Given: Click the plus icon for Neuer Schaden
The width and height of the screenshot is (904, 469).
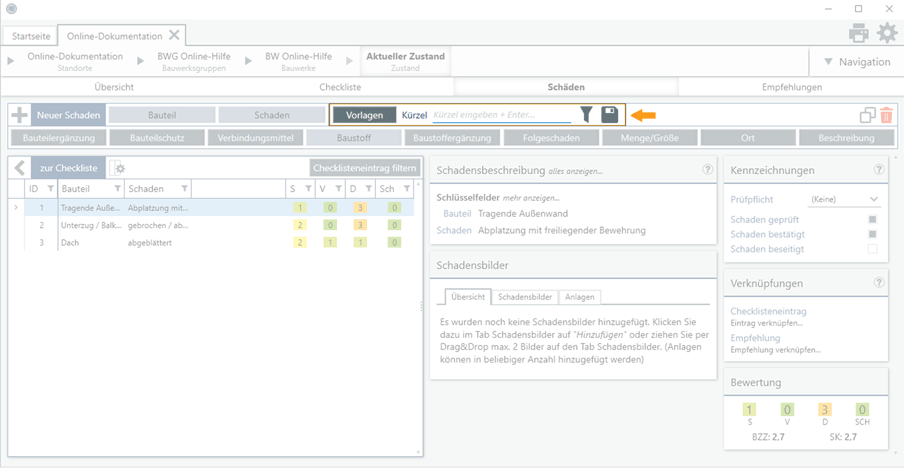Looking at the screenshot, I should (x=19, y=116).
